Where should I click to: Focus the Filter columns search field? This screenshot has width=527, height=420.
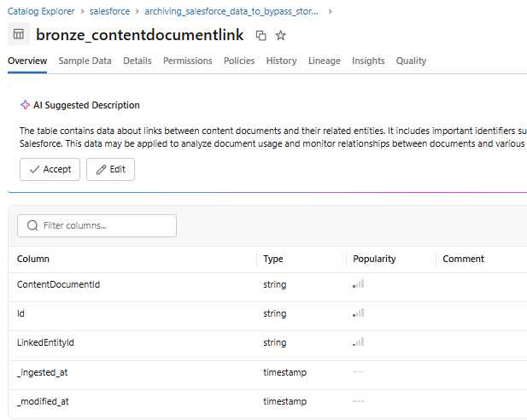click(x=97, y=225)
